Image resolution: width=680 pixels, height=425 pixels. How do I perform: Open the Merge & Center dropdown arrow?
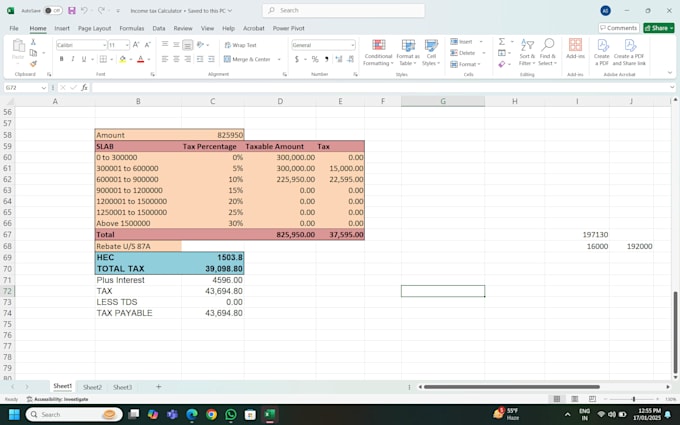click(279, 59)
